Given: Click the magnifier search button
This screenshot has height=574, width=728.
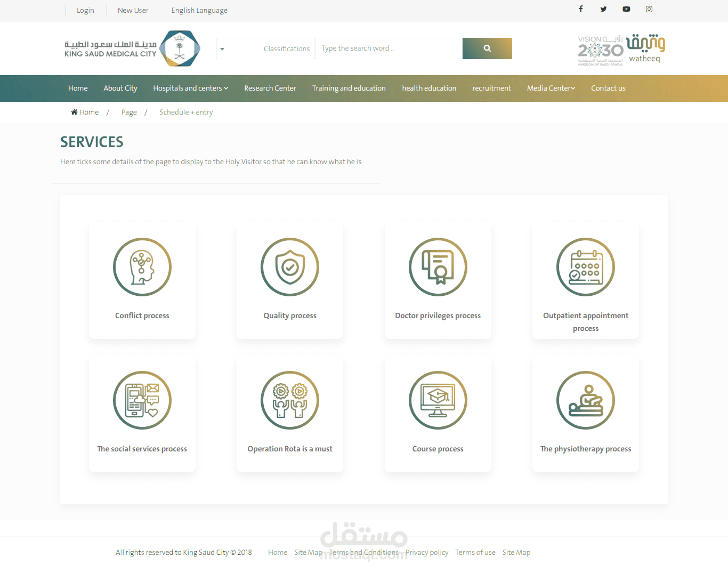Looking at the screenshot, I should [487, 48].
